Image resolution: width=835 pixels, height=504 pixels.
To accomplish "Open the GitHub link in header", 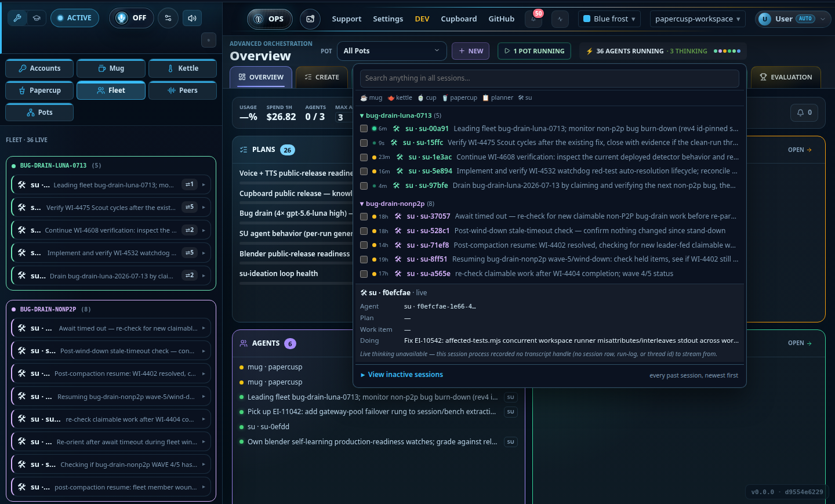I will [x=502, y=19].
